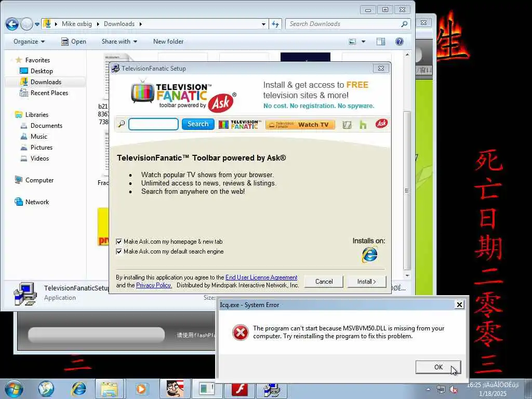The height and width of the screenshot is (399, 532).
Task: Click the refresh button beside address bar
Action: tap(275, 24)
